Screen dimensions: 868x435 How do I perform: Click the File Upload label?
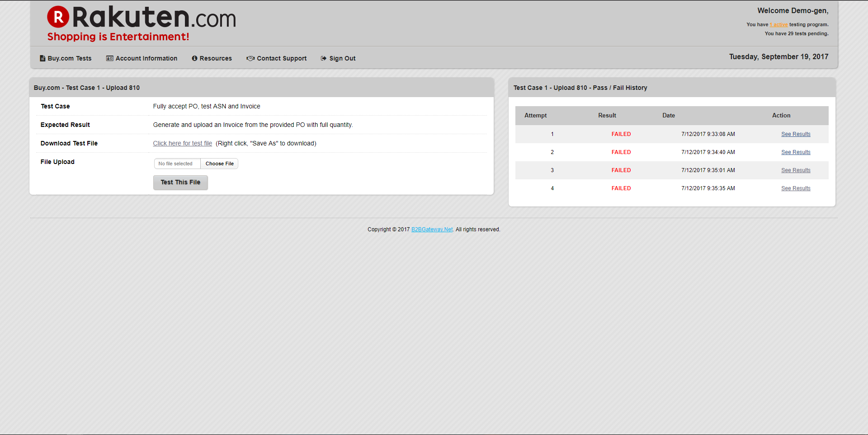pos(57,162)
